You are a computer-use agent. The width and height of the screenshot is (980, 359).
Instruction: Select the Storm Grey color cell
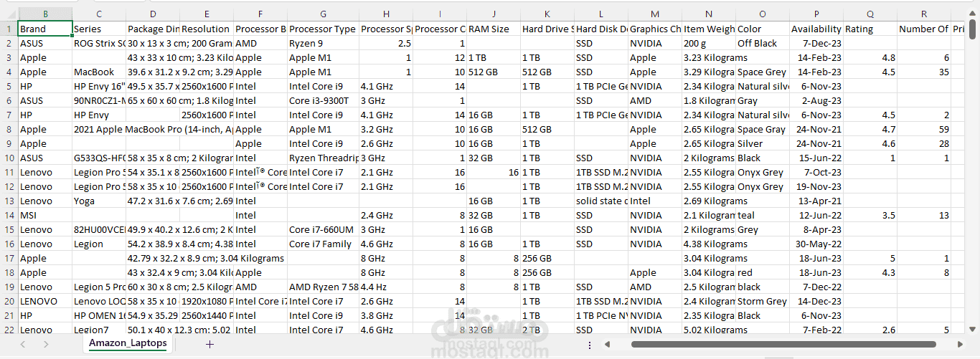tap(763, 302)
